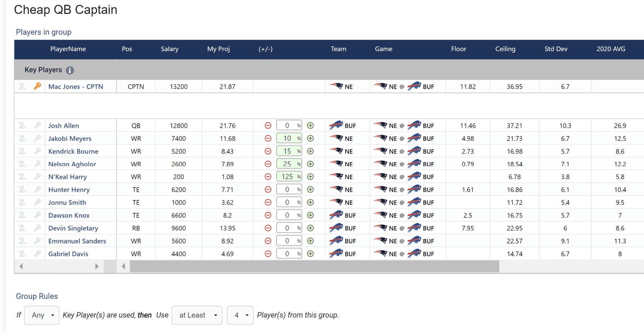
Task: Mark Jakobi Meyers as key player
Action: click(38, 138)
